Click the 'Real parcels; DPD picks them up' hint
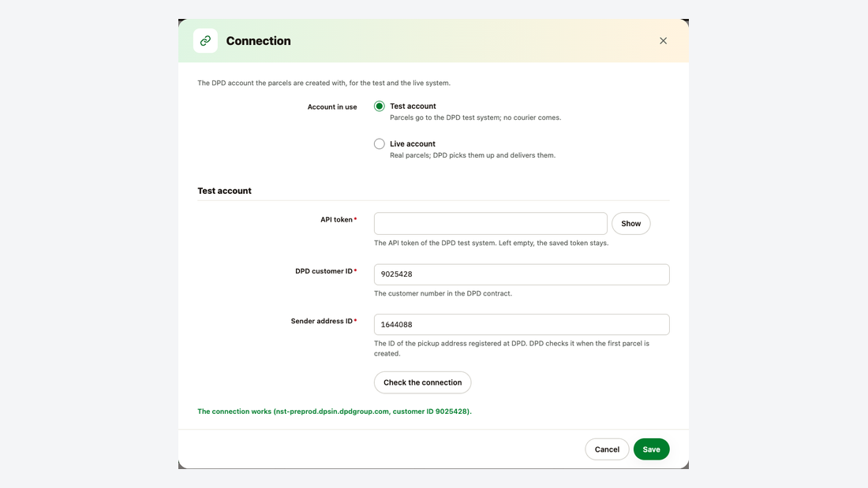The width and height of the screenshot is (868, 488). pyautogui.click(x=472, y=155)
